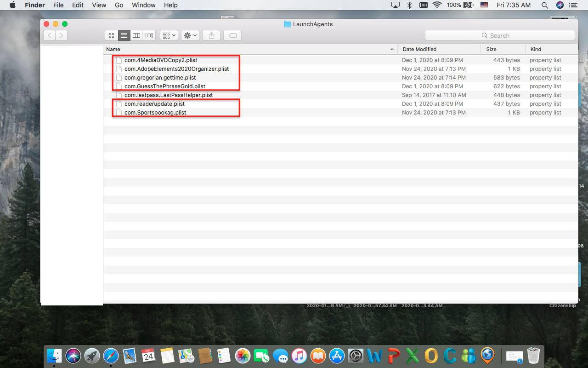Open the Apple menu

coord(12,5)
